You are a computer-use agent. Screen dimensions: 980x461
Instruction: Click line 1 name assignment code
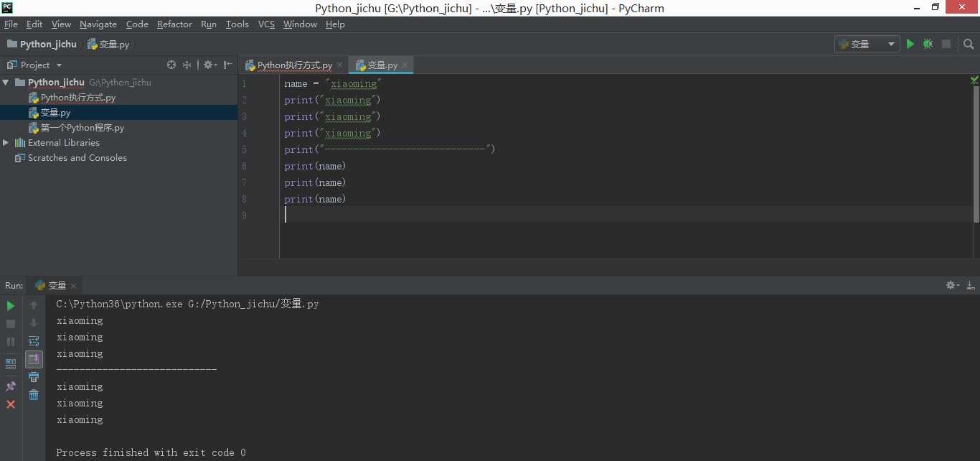pos(333,83)
